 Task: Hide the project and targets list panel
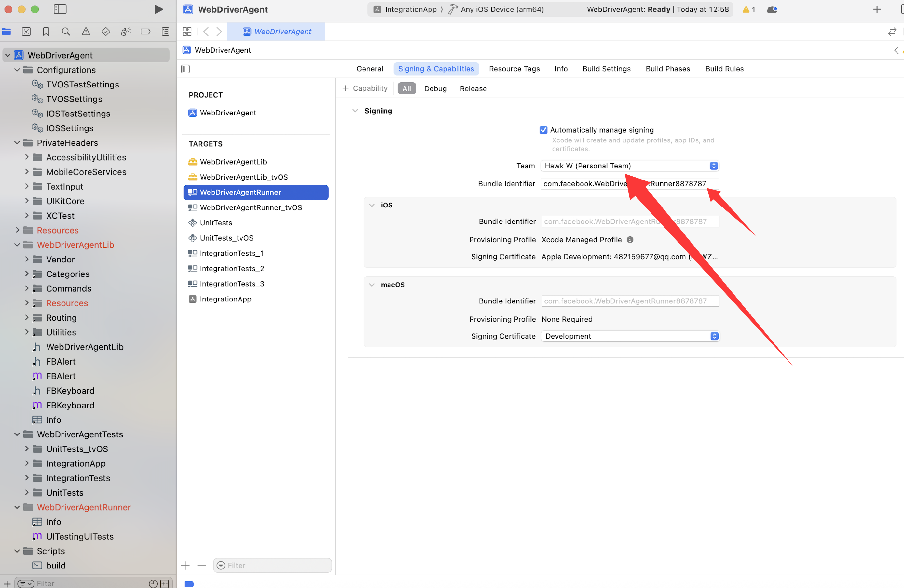click(x=185, y=69)
